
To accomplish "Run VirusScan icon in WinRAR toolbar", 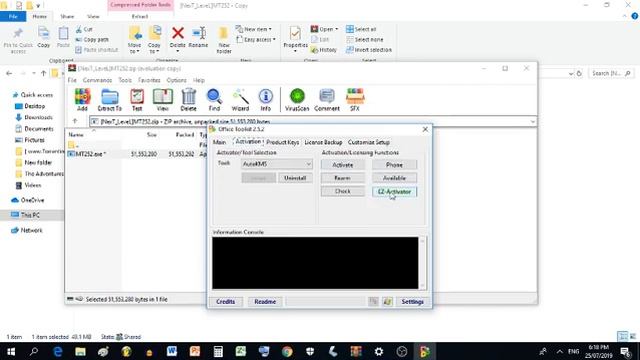I will [297, 100].
